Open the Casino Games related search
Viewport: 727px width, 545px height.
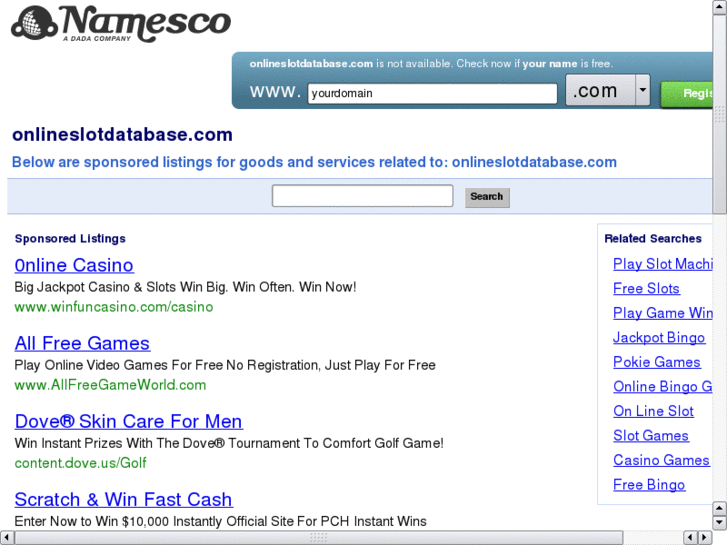point(661,460)
